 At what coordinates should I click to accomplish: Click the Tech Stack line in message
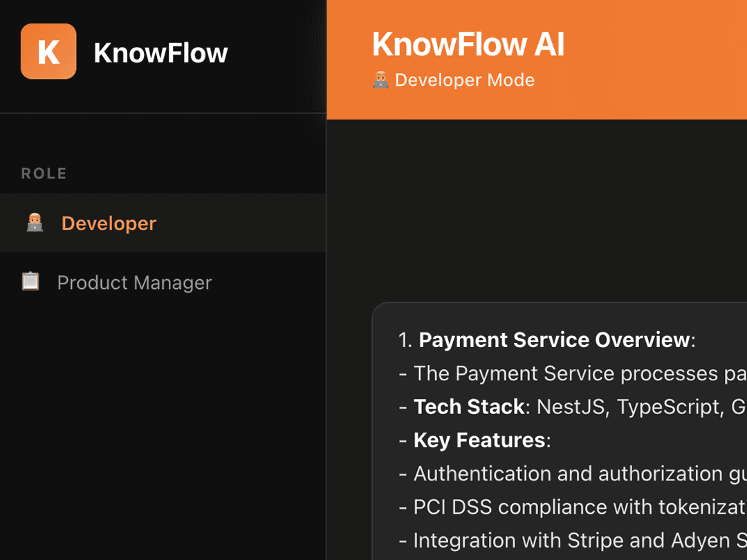tap(573, 407)
